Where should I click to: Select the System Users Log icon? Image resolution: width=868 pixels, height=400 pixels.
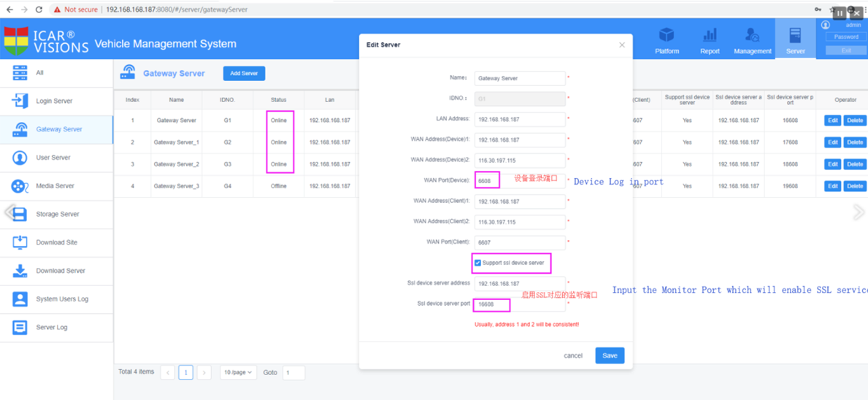click(x=20, y=299)
